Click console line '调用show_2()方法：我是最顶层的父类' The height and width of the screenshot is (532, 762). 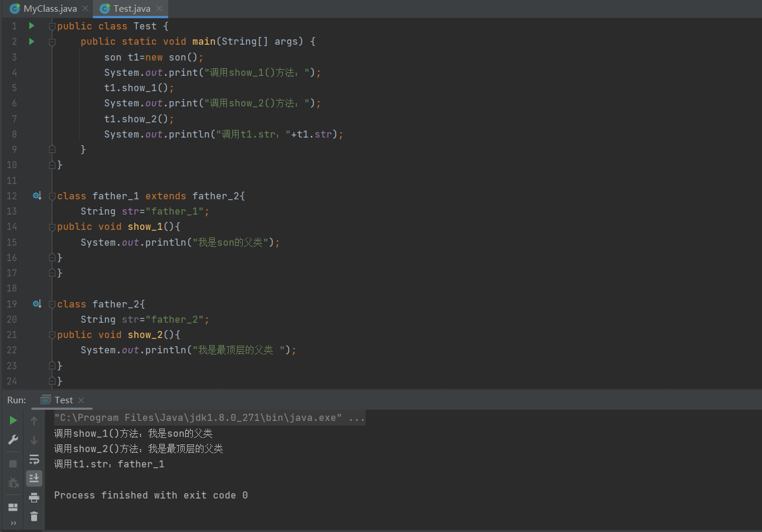(139, 449)
